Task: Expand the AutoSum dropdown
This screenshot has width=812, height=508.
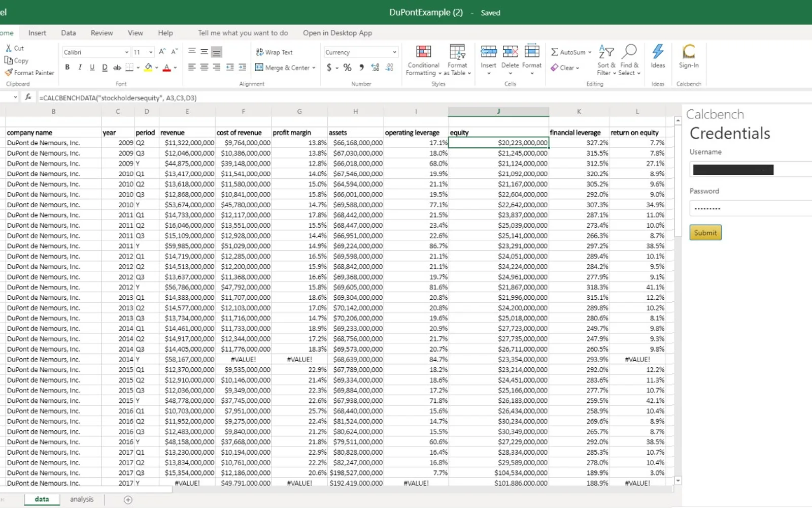Action: [590, 52]
